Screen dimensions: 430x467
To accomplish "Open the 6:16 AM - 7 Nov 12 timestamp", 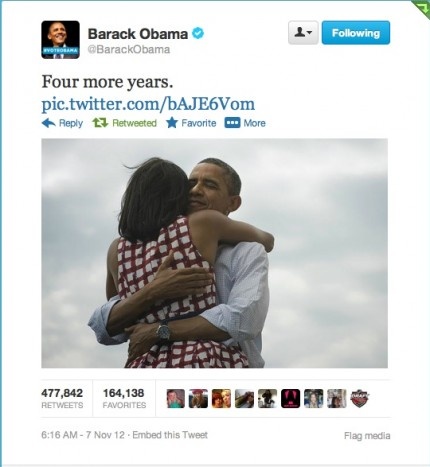I will [83, 435].
